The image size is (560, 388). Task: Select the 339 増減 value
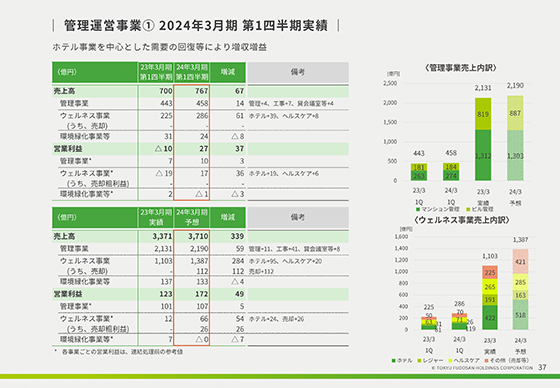[x=237, y=236]
